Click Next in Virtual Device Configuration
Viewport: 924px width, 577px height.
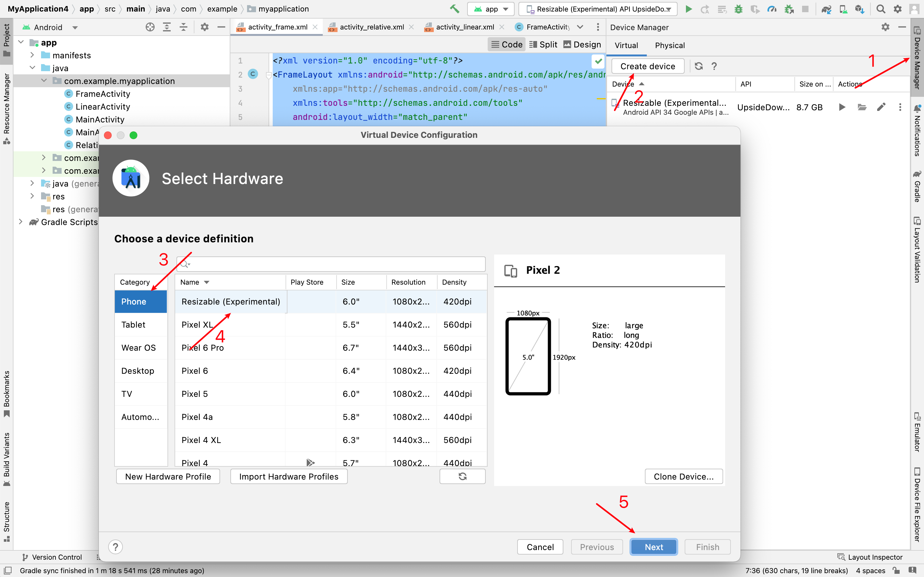654,547
